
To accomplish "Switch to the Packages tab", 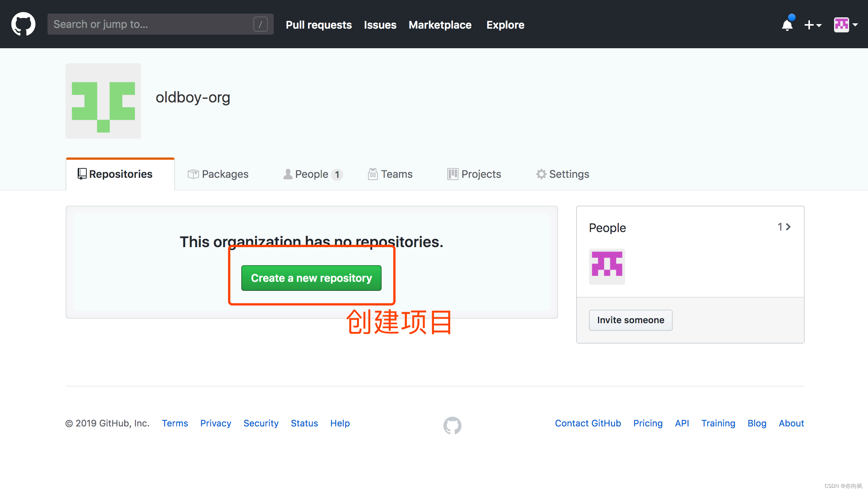I will [x=218, y=174].
